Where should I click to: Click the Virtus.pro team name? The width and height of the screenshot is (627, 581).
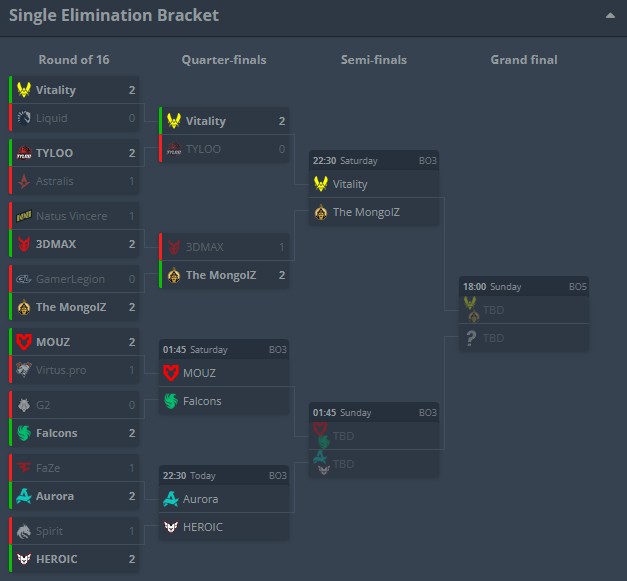63,370
